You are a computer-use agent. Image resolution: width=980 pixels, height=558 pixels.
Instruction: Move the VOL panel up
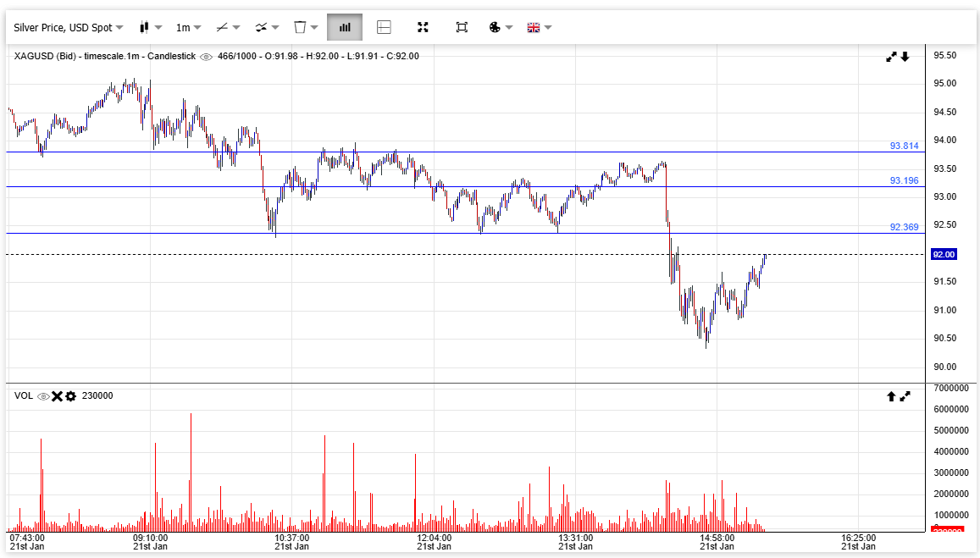[891, 396]
